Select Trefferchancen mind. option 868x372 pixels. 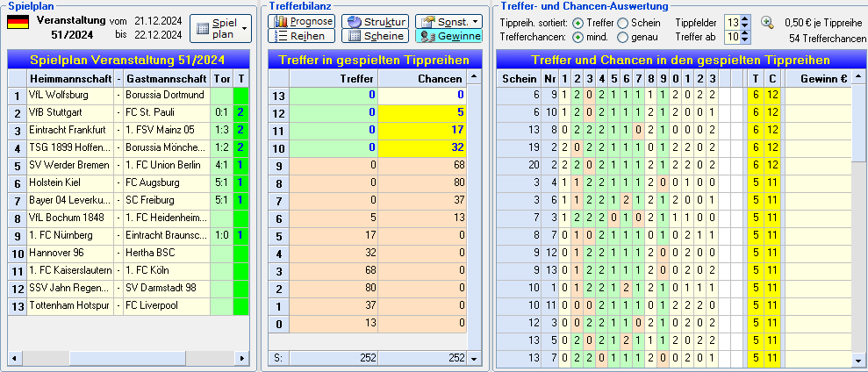(577, 38)
